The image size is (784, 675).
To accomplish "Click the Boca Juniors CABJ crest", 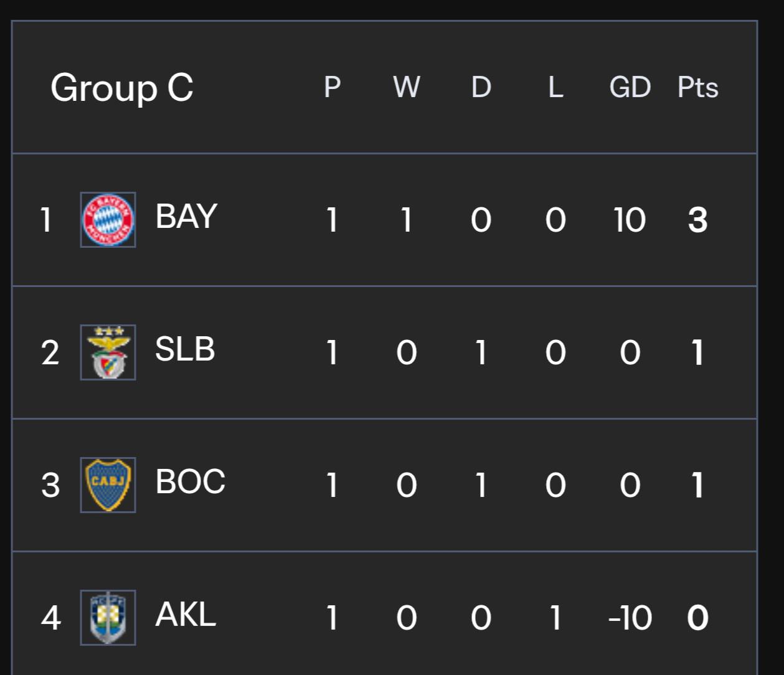I will point(108,485).
